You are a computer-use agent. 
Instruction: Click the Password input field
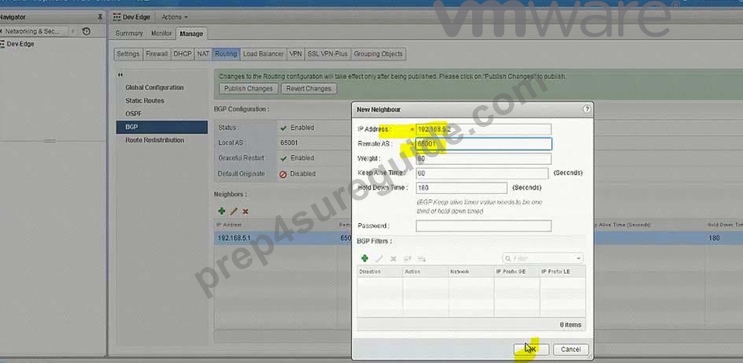(483, 226)
